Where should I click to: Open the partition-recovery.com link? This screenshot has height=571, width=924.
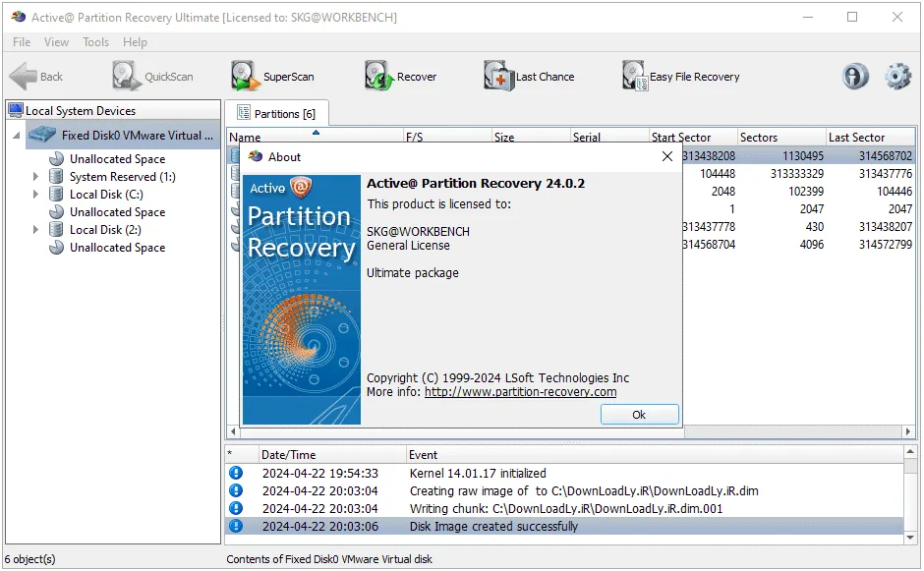520,392
